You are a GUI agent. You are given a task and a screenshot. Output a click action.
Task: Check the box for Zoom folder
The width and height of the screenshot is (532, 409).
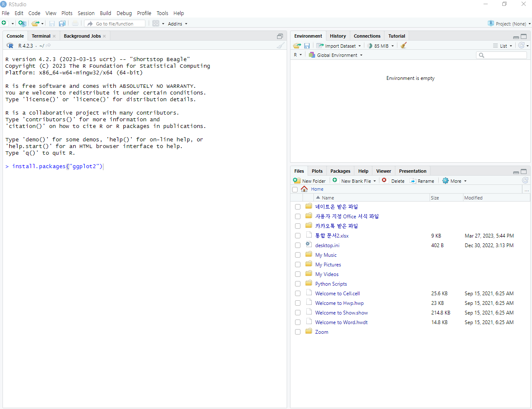click(298, 332)
